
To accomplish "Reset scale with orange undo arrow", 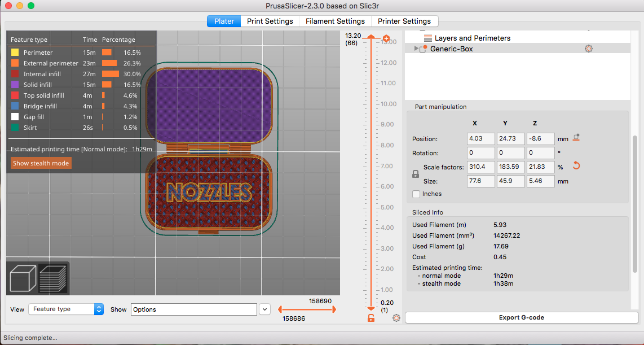I will (576, 165).
